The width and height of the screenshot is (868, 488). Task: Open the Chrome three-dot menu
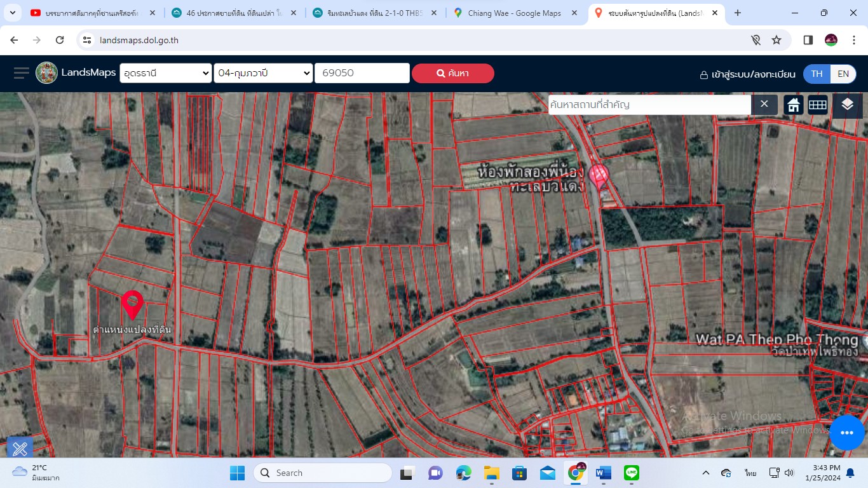(x=853, y=40)
